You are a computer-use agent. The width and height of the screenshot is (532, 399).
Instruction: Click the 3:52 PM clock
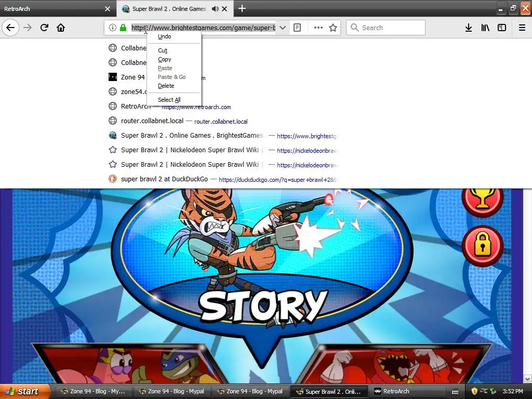pos(513,391)
